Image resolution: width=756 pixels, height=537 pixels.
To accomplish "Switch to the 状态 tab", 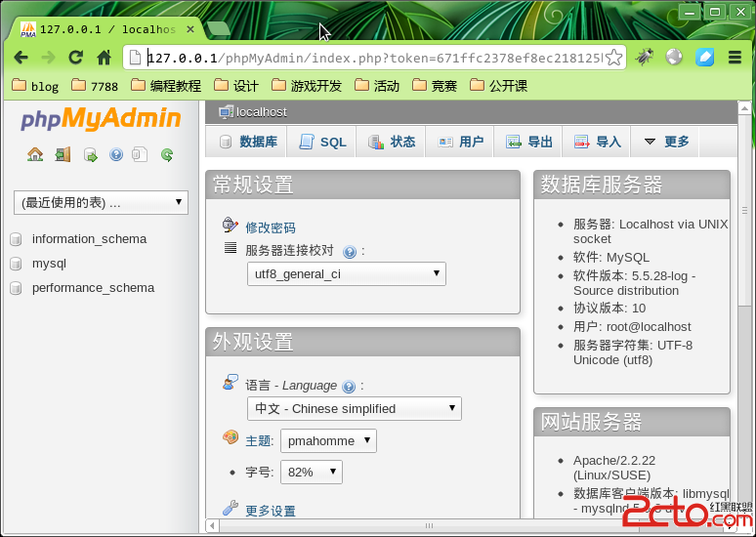I will (391, 142).
